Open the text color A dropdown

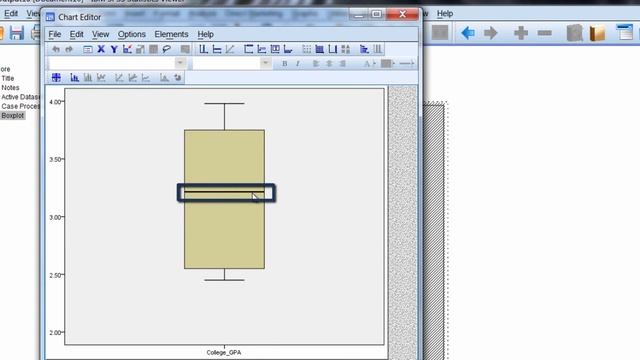(x=369, y=63)
